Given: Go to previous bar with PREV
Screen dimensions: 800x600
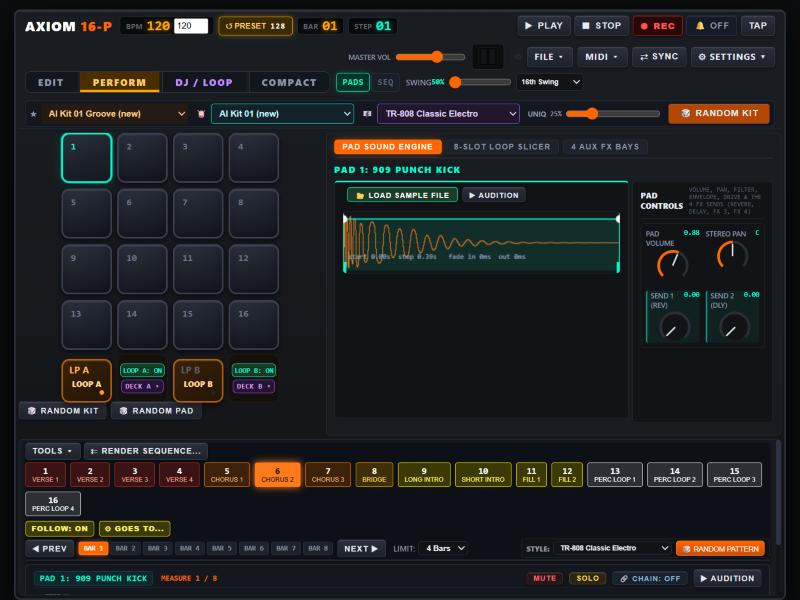Looking at the screenshot, I should tap(49, 548).
